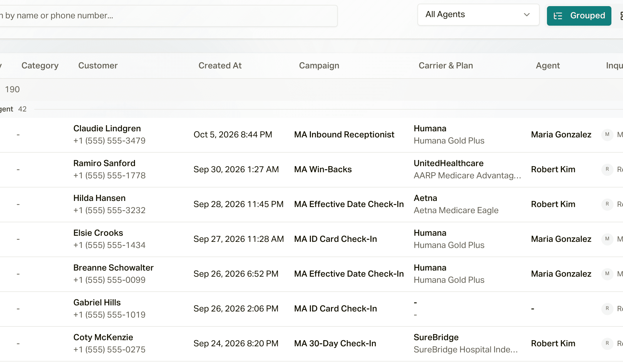623x364 pixels.
Task: Click the R avatar in Coty McKenzie's row
Action: (607, 344)
